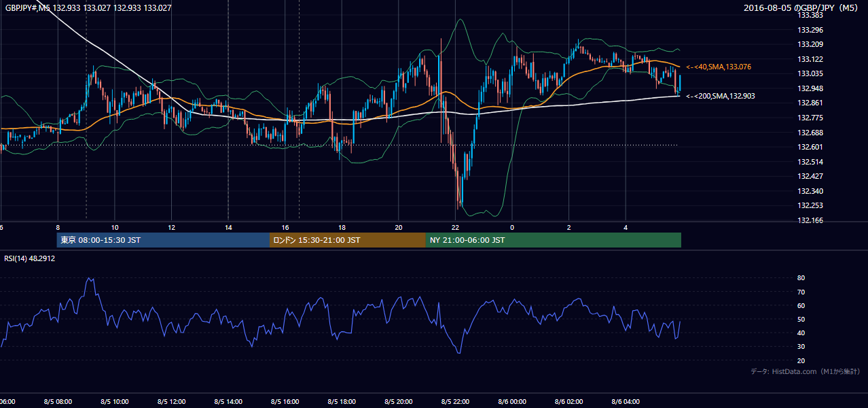Click price axis value 132.775
Image resolution: width=868 pixels, height=408 pixels.
pyautogui.click(x=810, y=118)
